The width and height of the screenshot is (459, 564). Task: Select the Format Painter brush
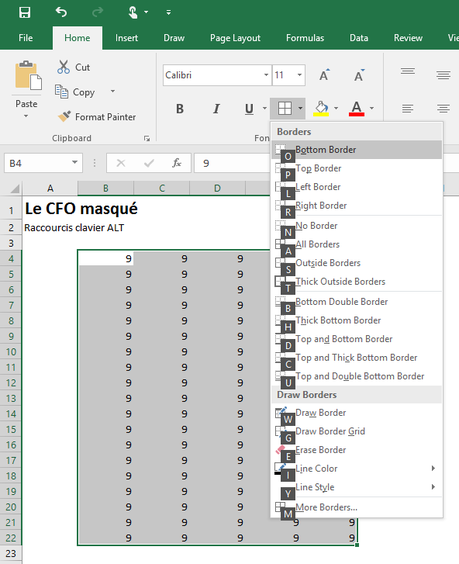[x=64, y=116]
